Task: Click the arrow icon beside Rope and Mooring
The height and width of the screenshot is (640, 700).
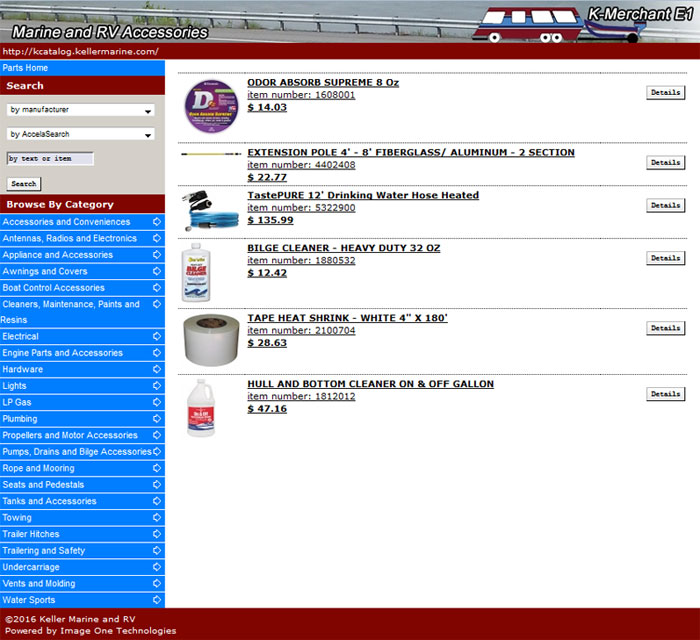Action: [157, 468]
